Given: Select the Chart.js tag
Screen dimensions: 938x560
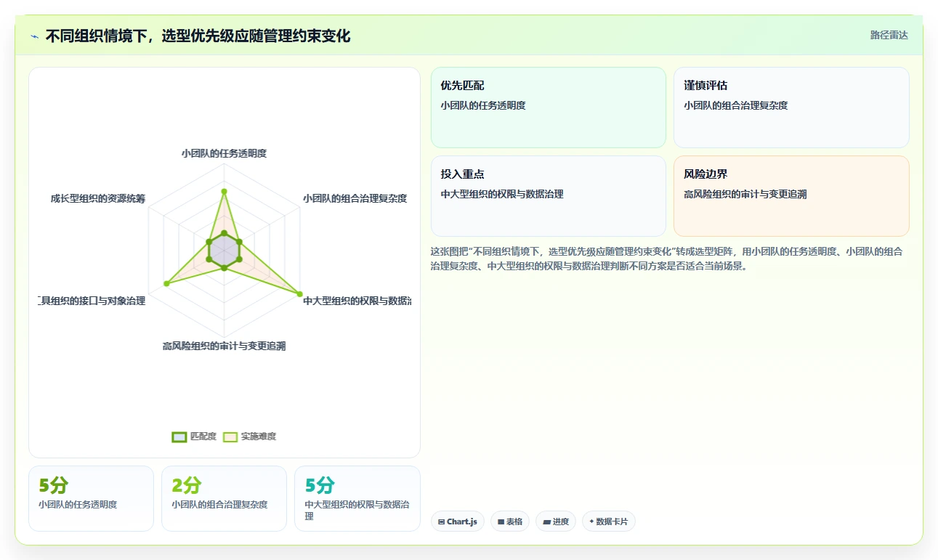Looking at the screenshot, I should [458, 522].
